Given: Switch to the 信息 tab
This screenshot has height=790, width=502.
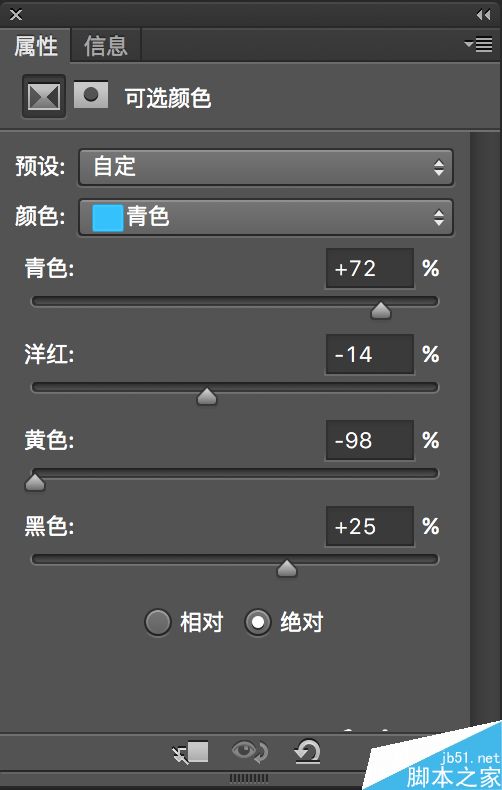Looking at the screenshot, I should pyautogui.click(x=105, y=46).
